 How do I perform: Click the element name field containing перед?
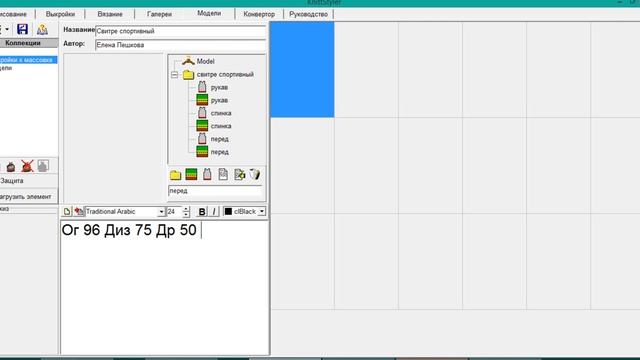click(215, 191)
